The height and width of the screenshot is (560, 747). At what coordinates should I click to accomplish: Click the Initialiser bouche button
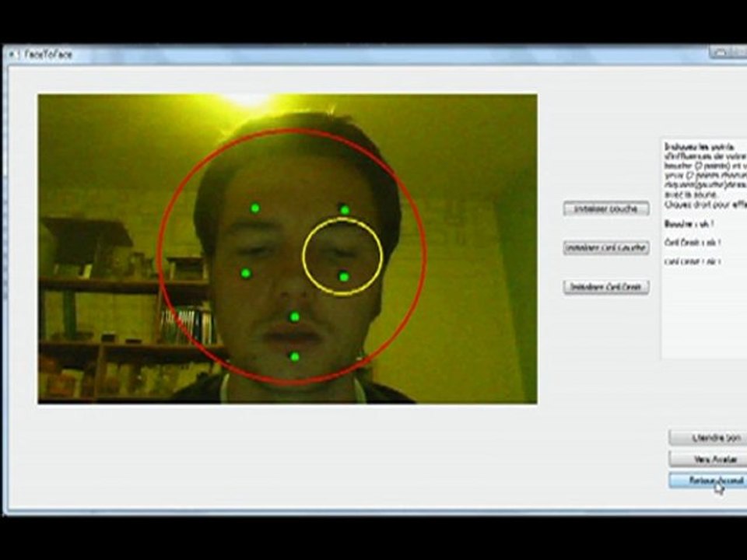pos(606,208)
